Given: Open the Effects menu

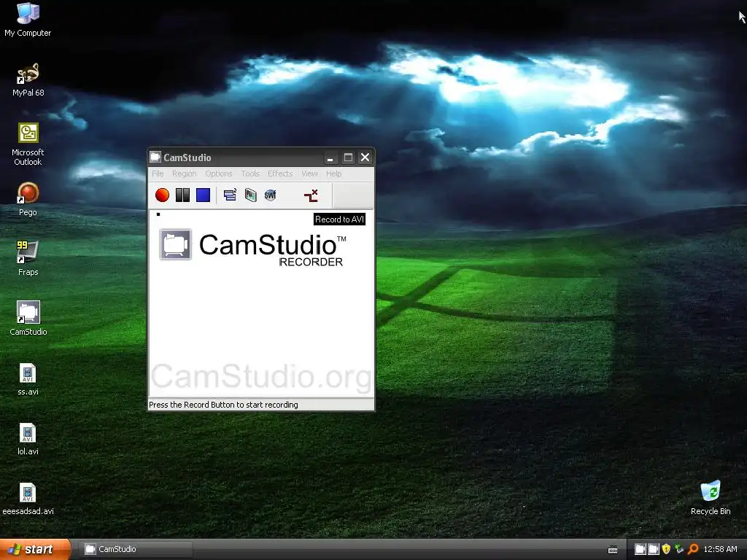Looking at the screenshot, I should click(x=280, y=174).
